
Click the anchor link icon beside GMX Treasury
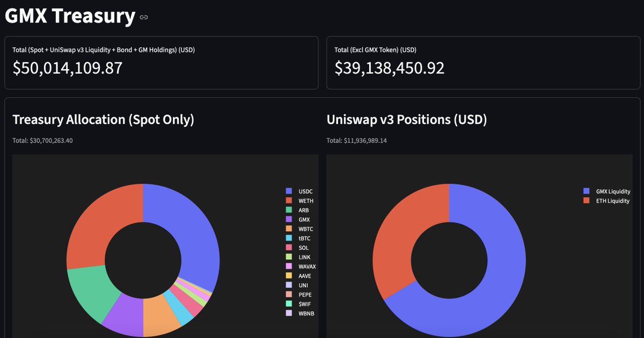pyautogui.click(x=144, y=17)
